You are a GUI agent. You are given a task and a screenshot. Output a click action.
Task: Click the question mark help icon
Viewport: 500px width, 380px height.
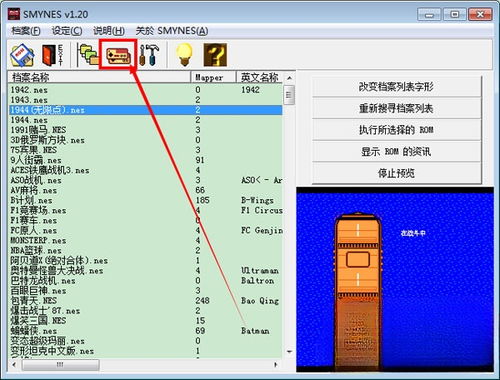tap(215, 55)
